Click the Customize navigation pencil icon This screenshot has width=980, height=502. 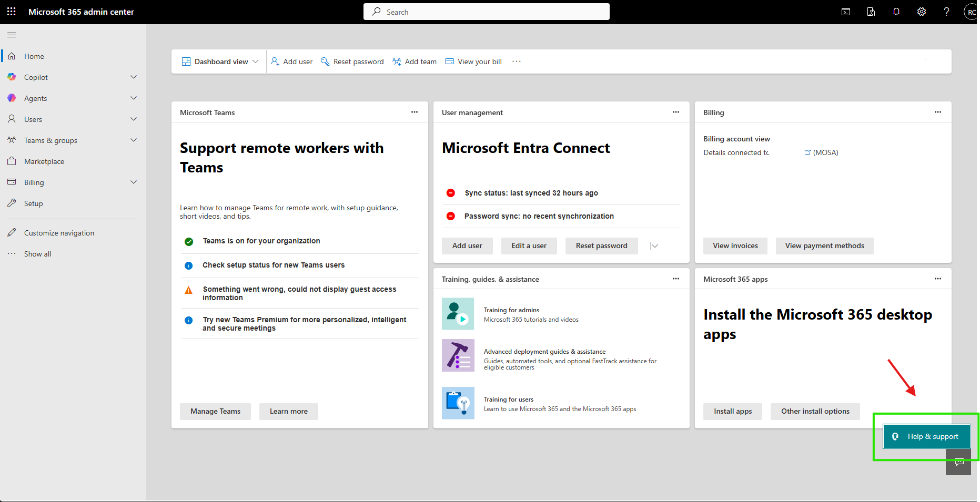tap(12, 233)
